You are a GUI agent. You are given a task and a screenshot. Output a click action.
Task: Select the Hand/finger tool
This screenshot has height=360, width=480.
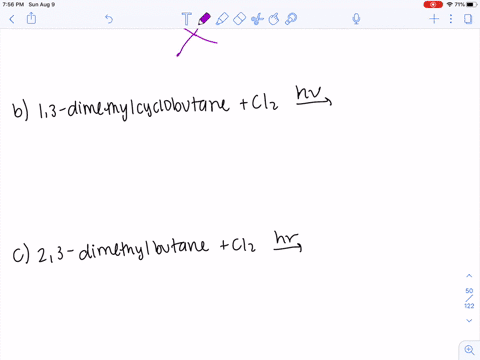tap(274, 19)
